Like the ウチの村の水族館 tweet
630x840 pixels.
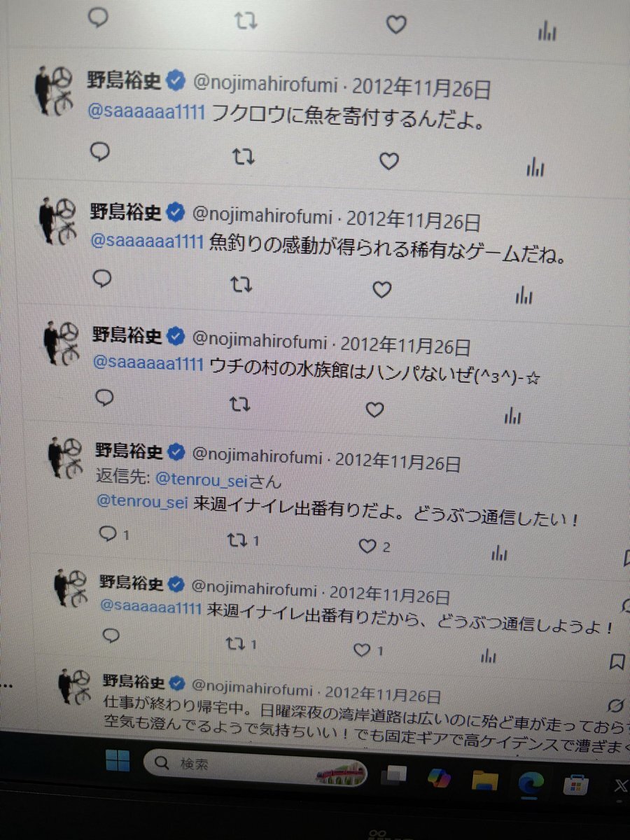tap(375, 410)
